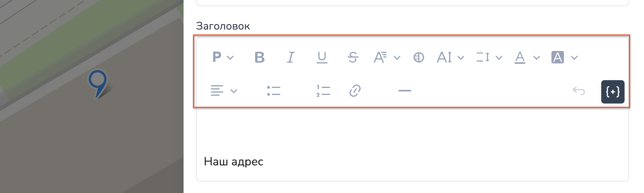Apply strikethrough to text

click(x=353, y=58)
